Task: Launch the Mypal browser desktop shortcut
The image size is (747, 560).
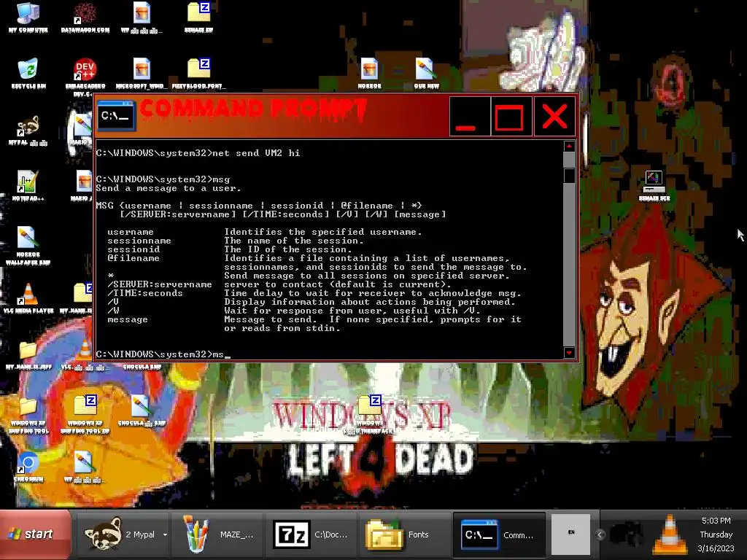Action: coord(28,130)
